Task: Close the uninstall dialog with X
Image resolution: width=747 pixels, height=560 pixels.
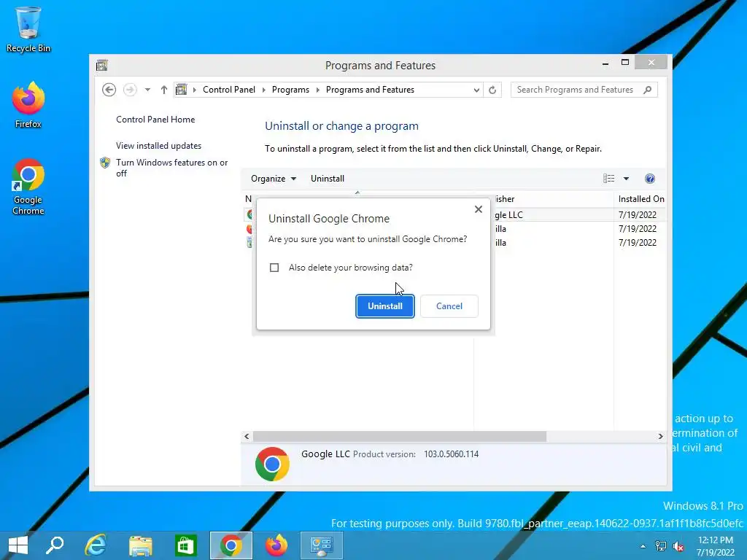Action: coord(479,209)
